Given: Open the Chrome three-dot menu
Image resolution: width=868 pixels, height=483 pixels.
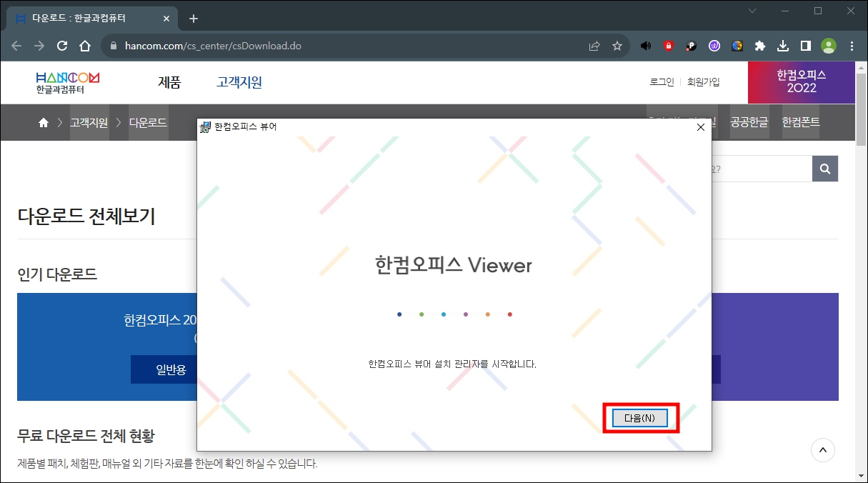Looking at the screenshot, I should click(851, 46).
